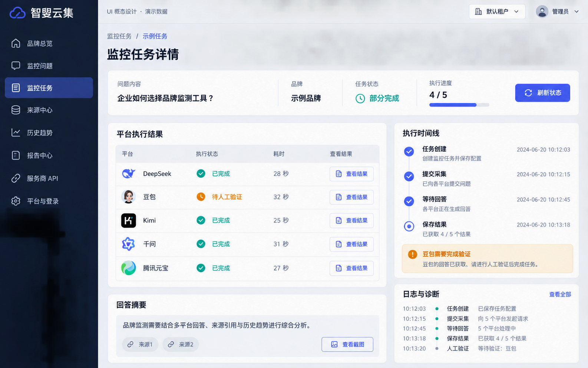Click the 任务创建 timeline checkmark
Image resolution: width=588 pixels, height=368 pixels.
(409, 151)
